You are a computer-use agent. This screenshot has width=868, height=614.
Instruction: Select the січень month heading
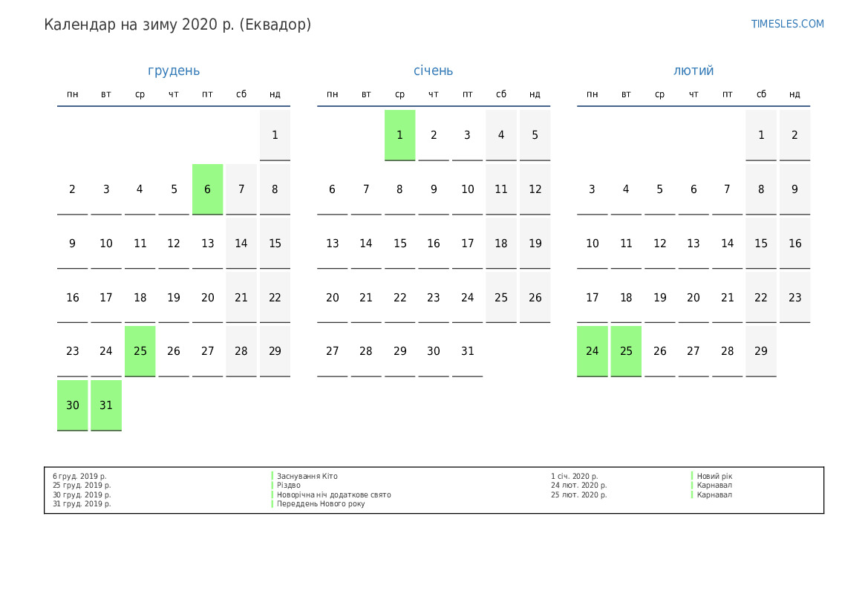pos(434,71)
